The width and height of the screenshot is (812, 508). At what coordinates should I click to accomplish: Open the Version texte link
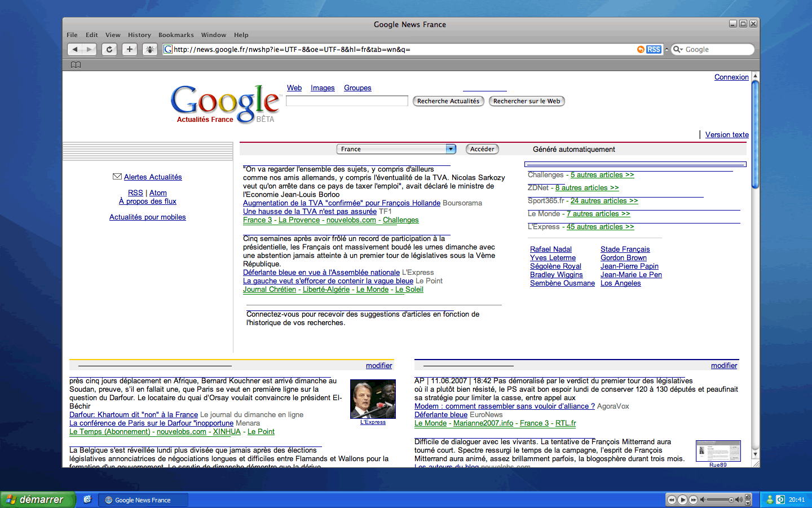727,135
